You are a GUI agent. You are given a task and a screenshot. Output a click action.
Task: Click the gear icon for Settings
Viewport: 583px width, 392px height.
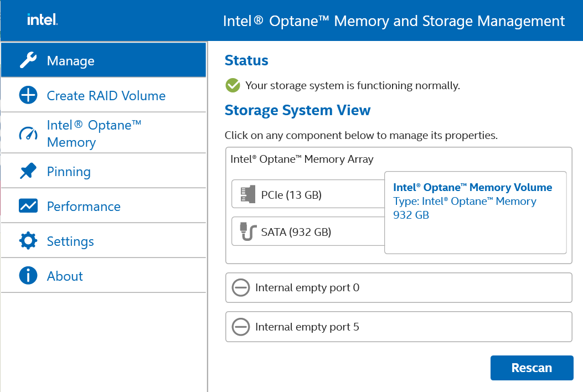(28, 241)
